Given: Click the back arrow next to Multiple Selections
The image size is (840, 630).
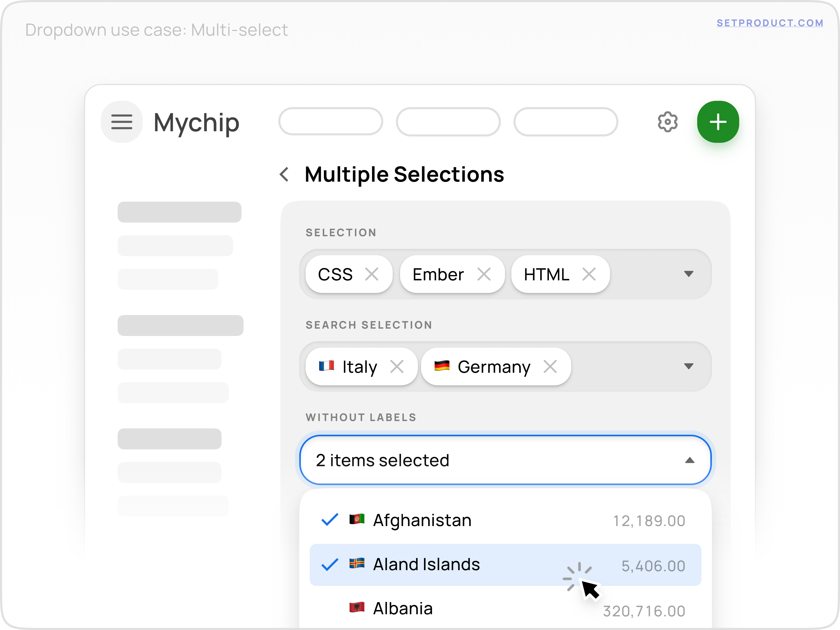Looking at the screenshot, I should coord(284,175).
